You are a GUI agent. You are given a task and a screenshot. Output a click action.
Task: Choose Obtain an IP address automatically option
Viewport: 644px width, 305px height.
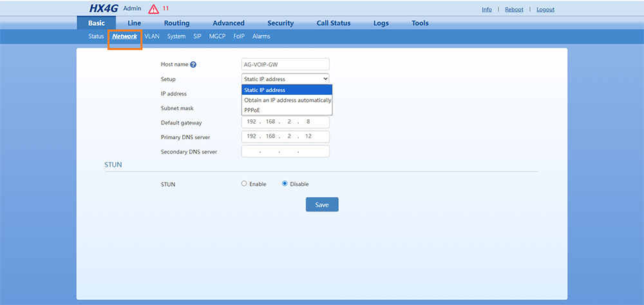coord(287,100)
